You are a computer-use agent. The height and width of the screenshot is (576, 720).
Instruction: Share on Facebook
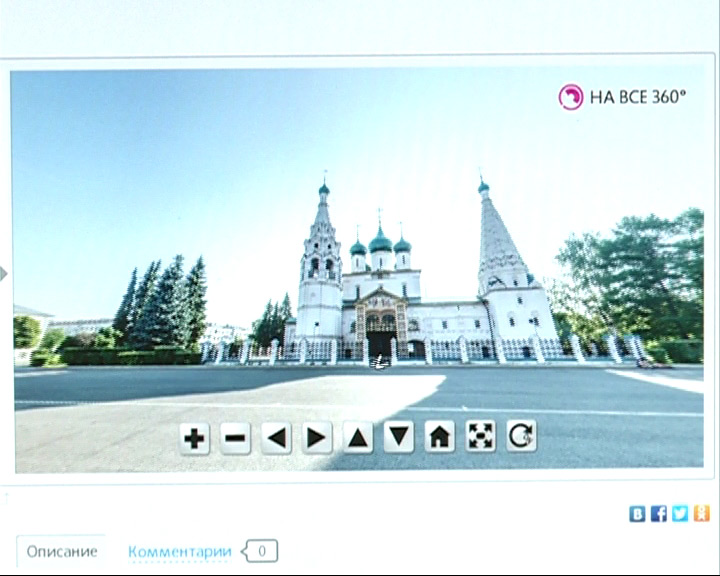(x=659, y=514)
